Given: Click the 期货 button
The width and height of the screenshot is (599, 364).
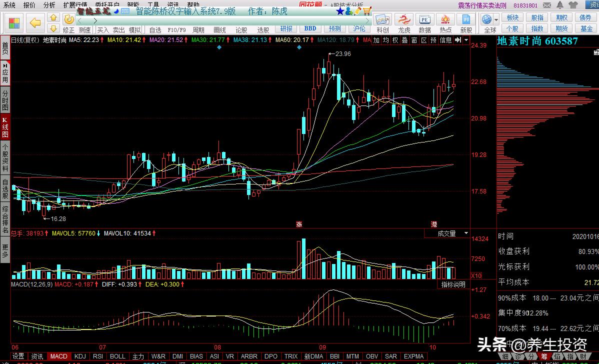Looking at the screenshot, I should 561,28.
